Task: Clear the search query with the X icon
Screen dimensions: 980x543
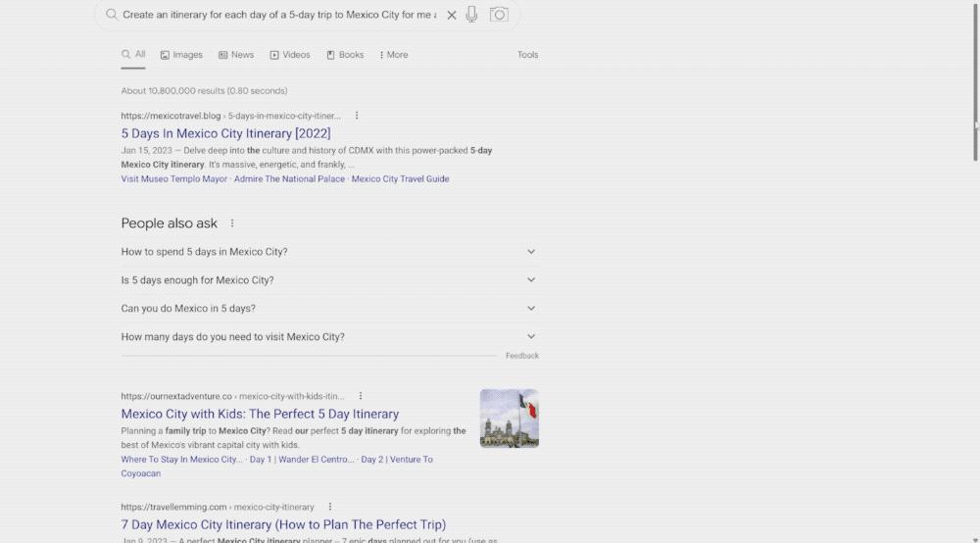Action: tap(451, 15)
